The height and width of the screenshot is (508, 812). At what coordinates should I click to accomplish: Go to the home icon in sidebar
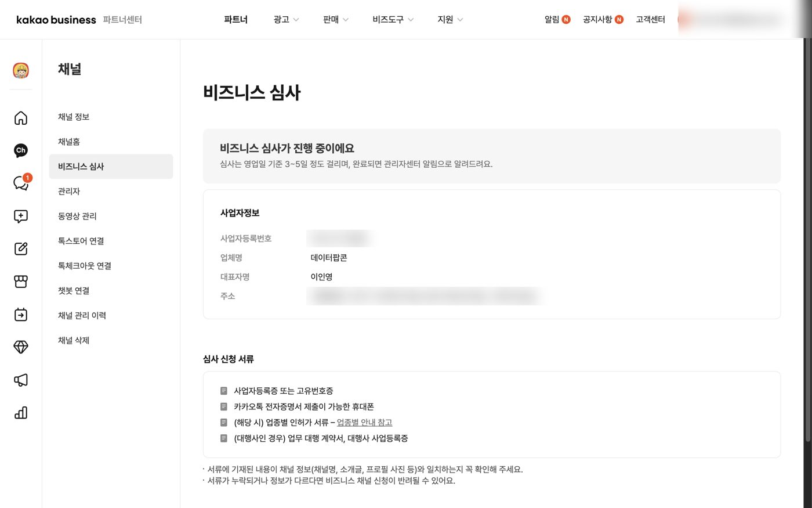[21, 118]
